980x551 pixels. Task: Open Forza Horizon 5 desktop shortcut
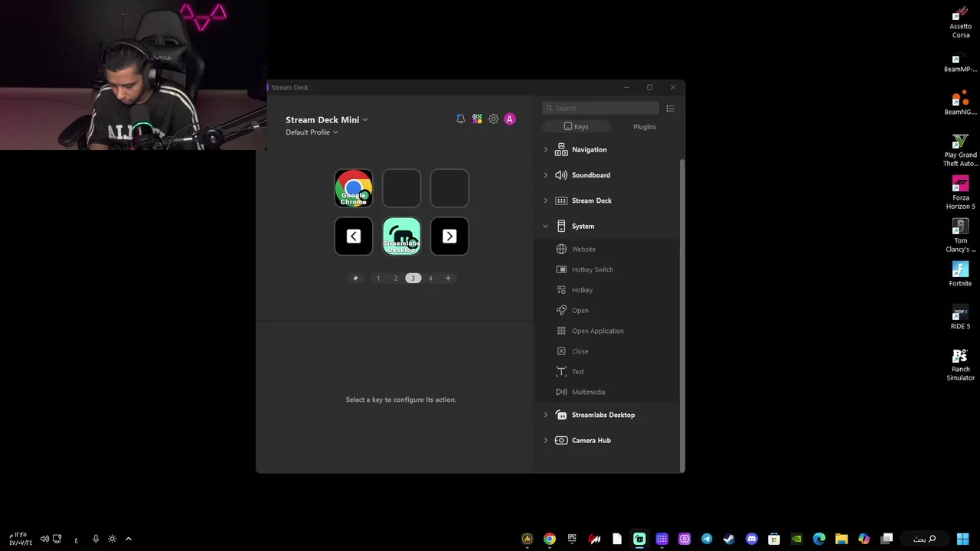[960, 194]
